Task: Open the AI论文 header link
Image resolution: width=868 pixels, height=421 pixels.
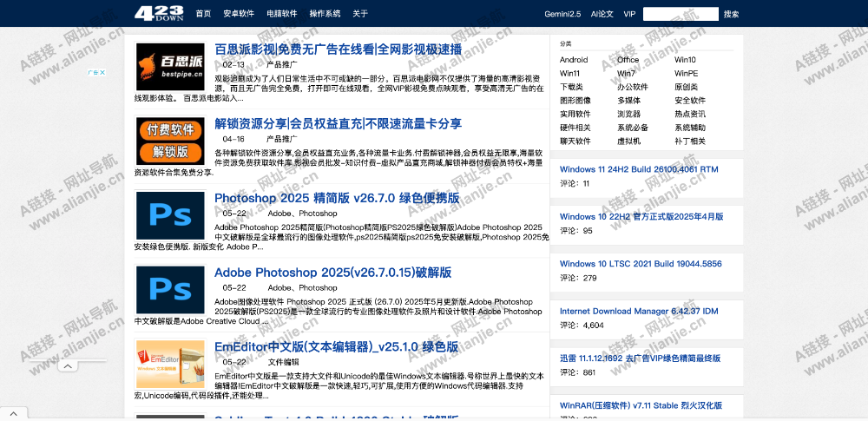Action: 602,14
